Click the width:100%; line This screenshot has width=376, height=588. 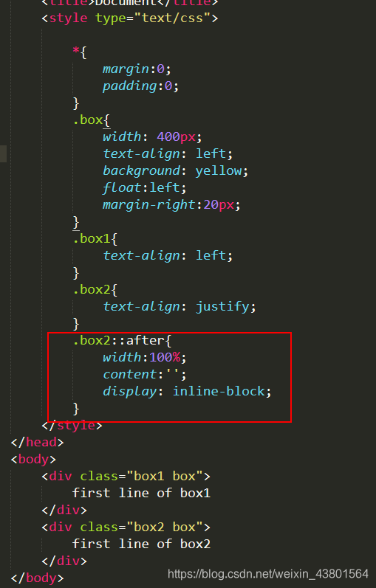145,357
